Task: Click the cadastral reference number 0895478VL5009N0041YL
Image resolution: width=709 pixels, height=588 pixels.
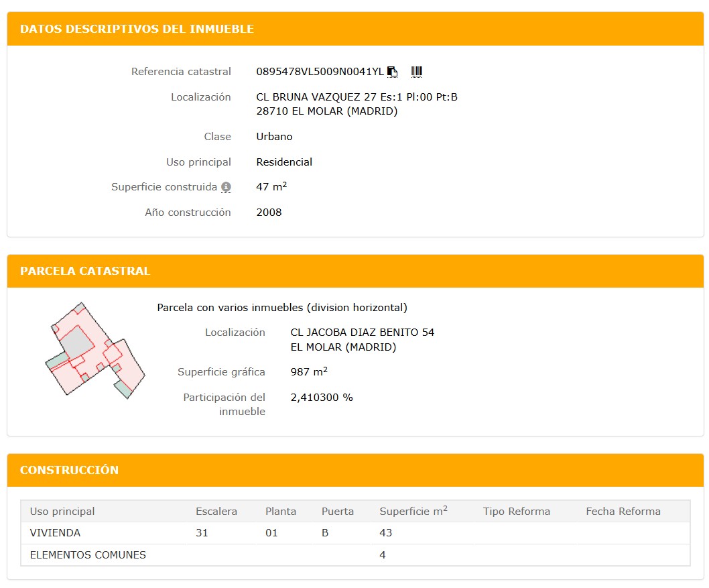Action: [x=320, y=72]
